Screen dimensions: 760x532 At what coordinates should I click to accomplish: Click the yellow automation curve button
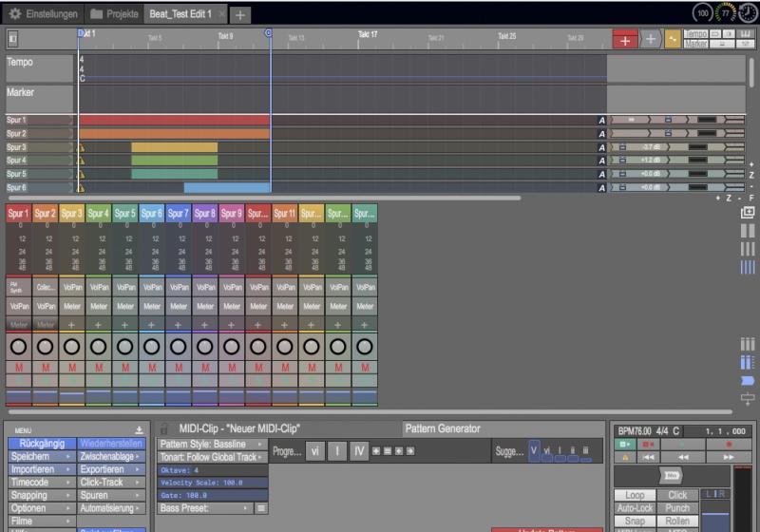(673, 39)
